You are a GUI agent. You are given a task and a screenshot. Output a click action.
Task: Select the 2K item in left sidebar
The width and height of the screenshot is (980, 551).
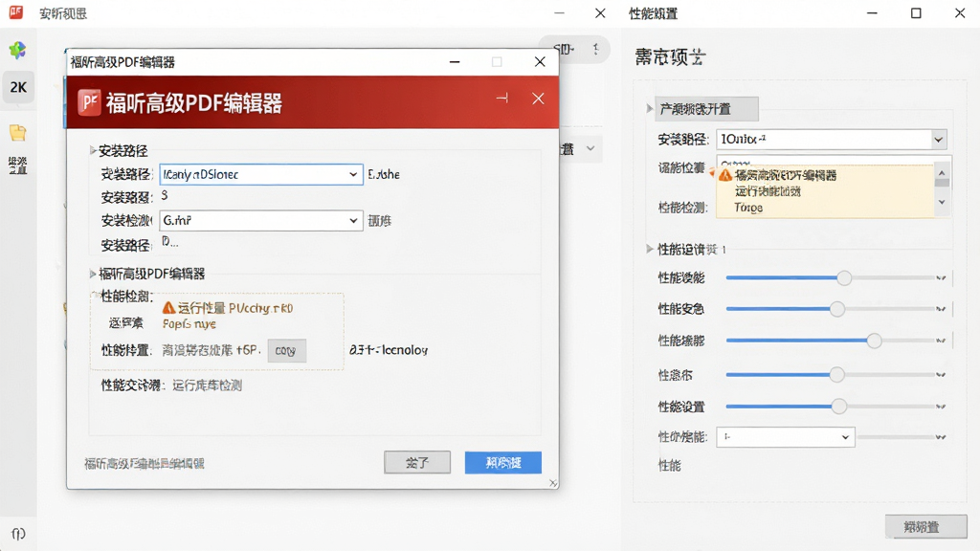tap(18, 87)
